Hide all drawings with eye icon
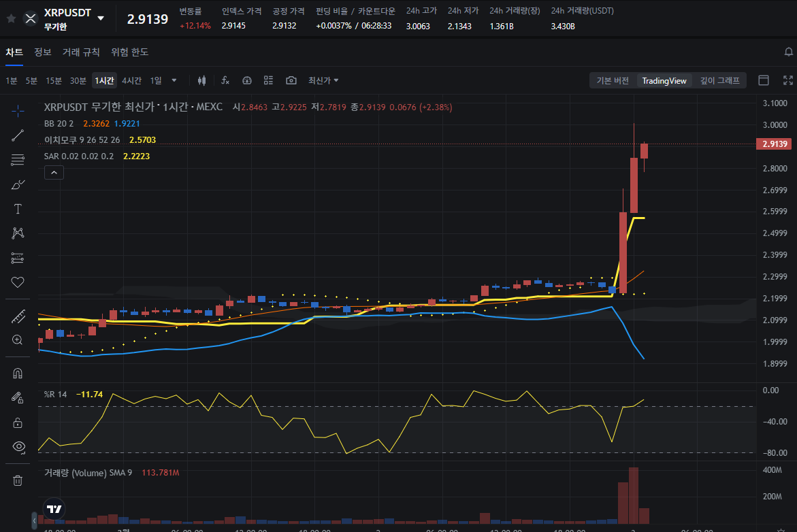Viewport: 797px width, 532px height. pyautogui.click(x=19, y=447)
